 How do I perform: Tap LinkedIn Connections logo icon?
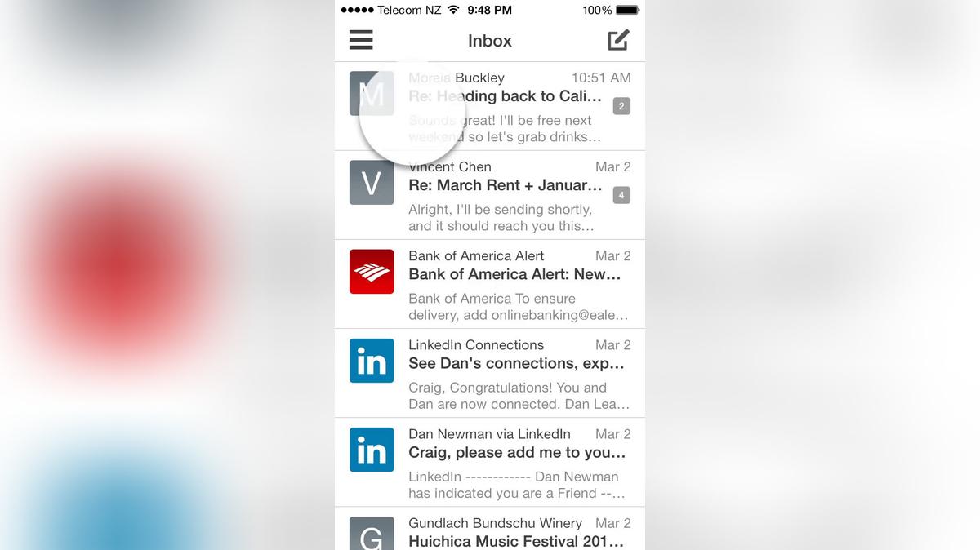coord(372,361)
